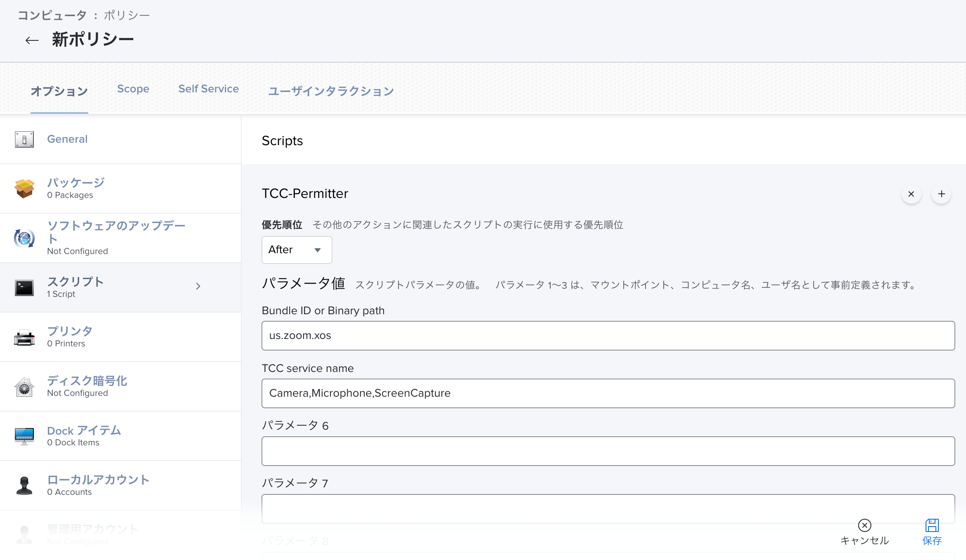Go back using the left arrow icon
This screenshot has height=560, width=966.
click(32, 40)
